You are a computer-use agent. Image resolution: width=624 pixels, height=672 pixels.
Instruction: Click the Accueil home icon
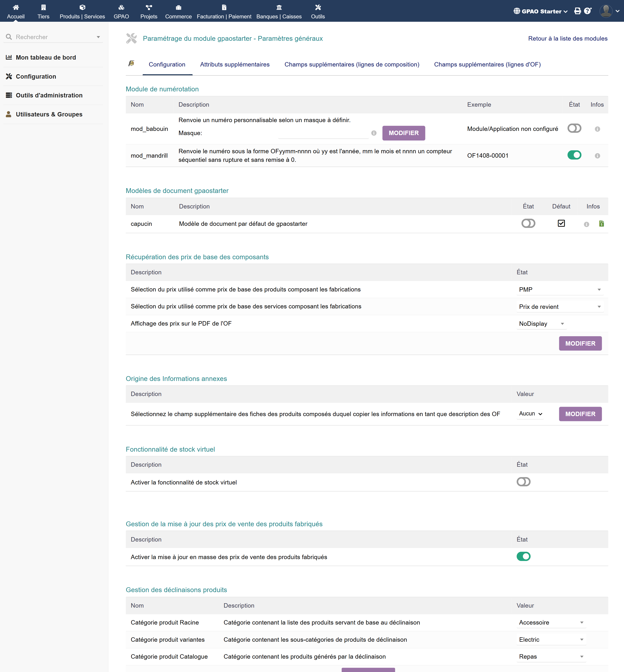click(x=15, y=8)
